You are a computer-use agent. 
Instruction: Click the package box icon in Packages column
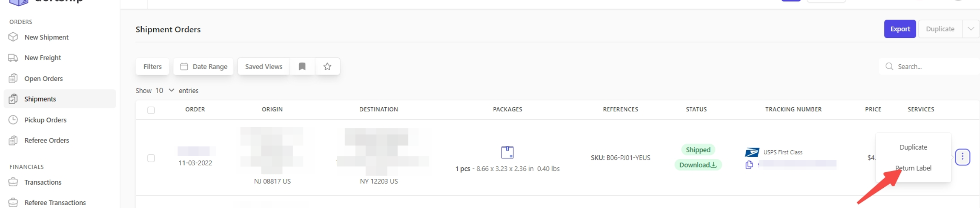pyautogui.click(x=507, y=152)
